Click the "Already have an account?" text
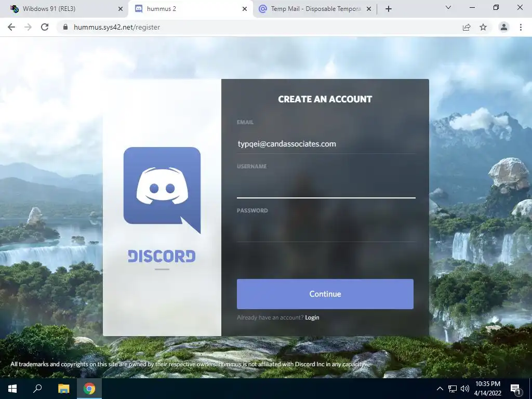Viewport: 532px width, 399px height. tap(270, 317)
